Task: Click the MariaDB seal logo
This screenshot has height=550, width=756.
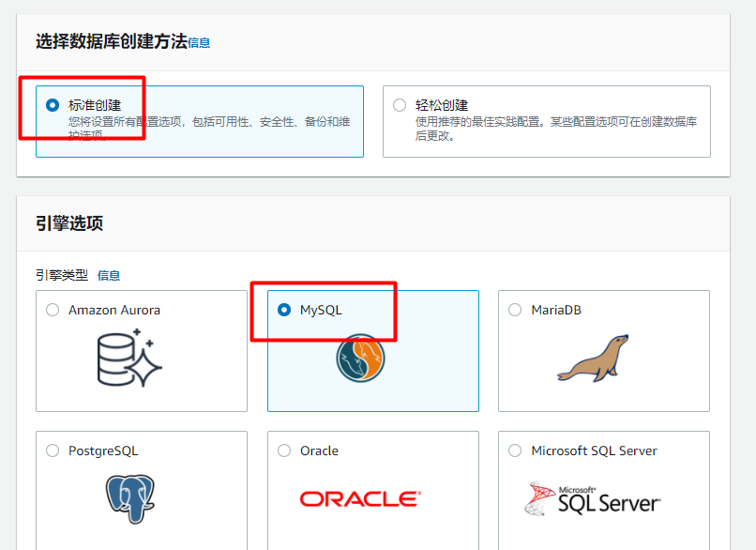Action: [x=594, y=358]
